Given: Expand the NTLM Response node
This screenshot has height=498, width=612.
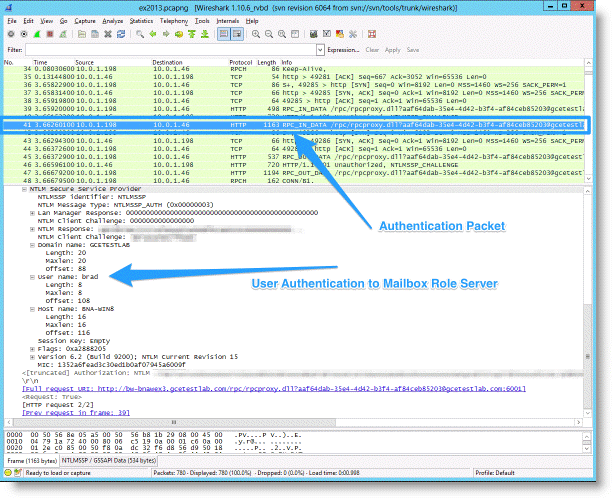Looking at the screenshot, I should pyautogui.click(x=32, y=229).
